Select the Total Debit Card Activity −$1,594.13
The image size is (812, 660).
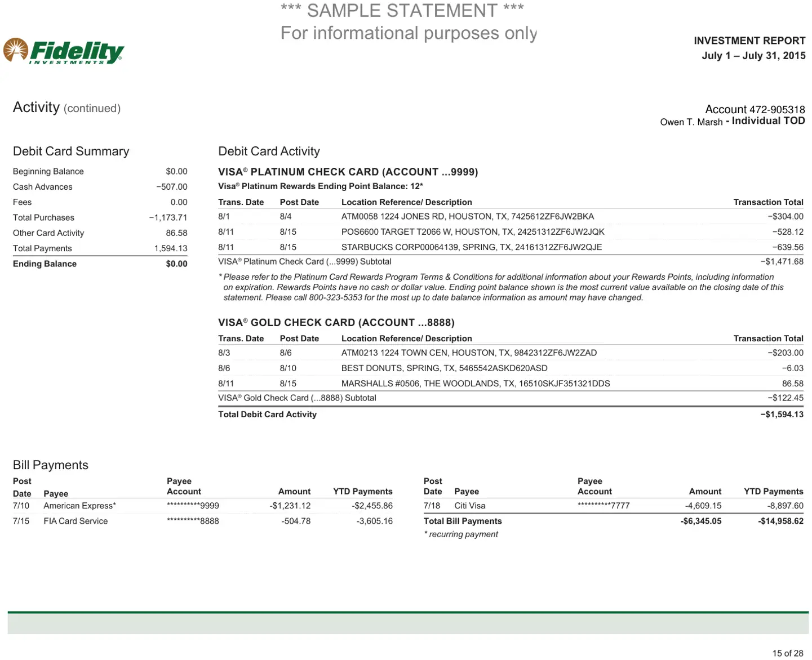coord(782,414)
